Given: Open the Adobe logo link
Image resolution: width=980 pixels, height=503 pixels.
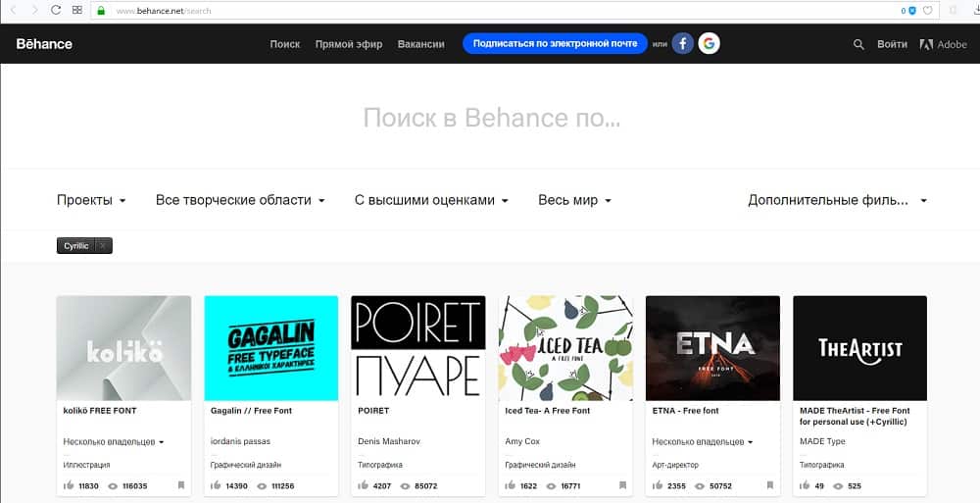Looking at the screenshot, I should pyautogui.click(x=943, y=44).
